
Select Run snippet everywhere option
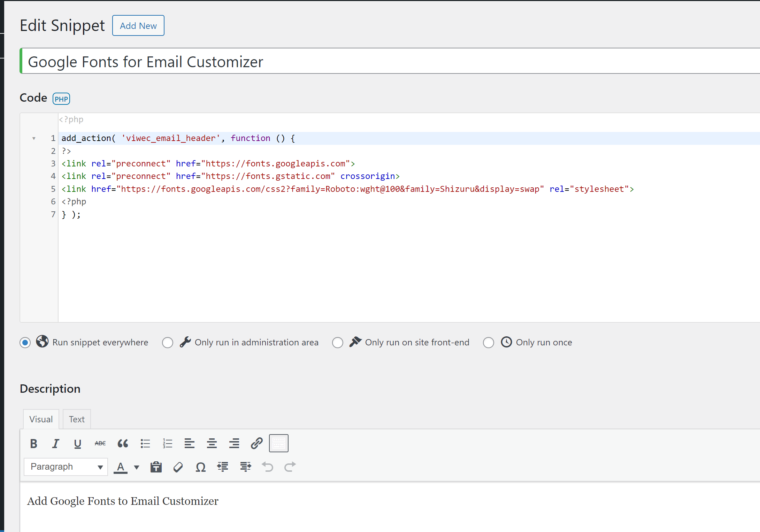[x=25, y=343]
